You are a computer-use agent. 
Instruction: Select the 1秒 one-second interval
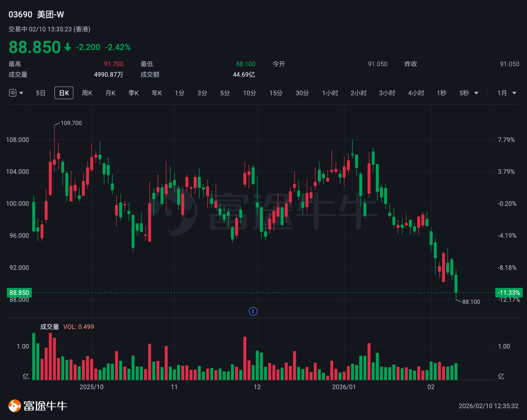click(x=441, y=93)
